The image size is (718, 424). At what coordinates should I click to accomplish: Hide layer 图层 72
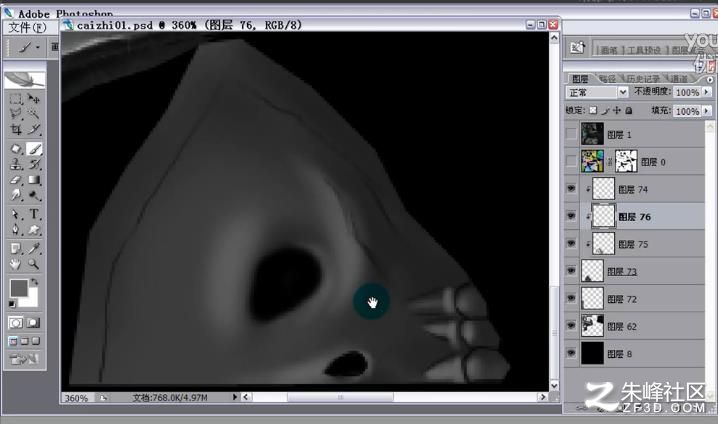571,298
